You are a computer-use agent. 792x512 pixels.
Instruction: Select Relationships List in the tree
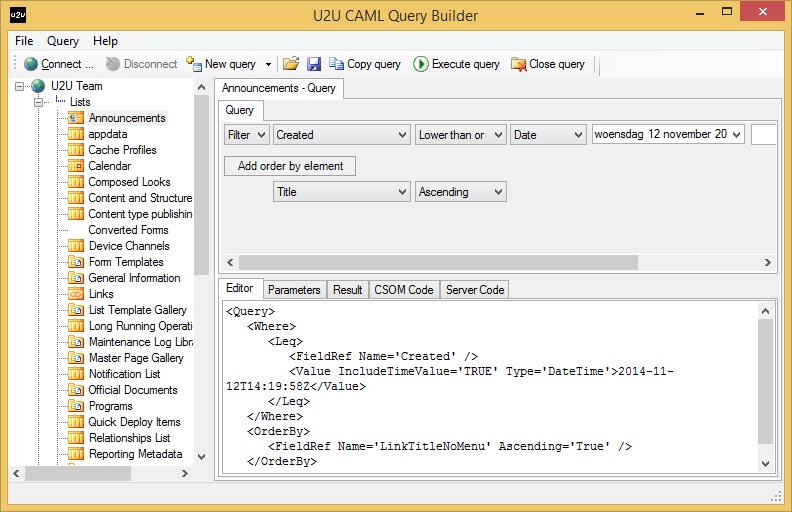130,438
